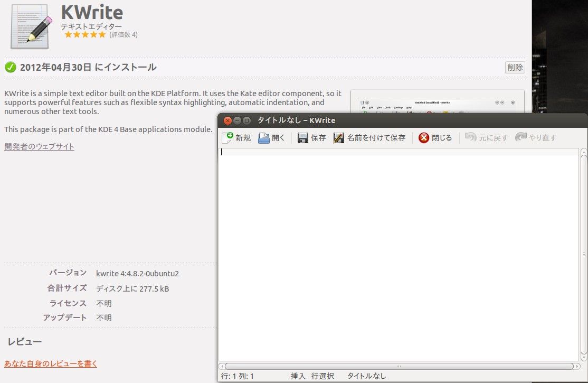Open the KWrite screenshot thumbnail
Viewport: 588px width, 383px height.
pos(437,101)
